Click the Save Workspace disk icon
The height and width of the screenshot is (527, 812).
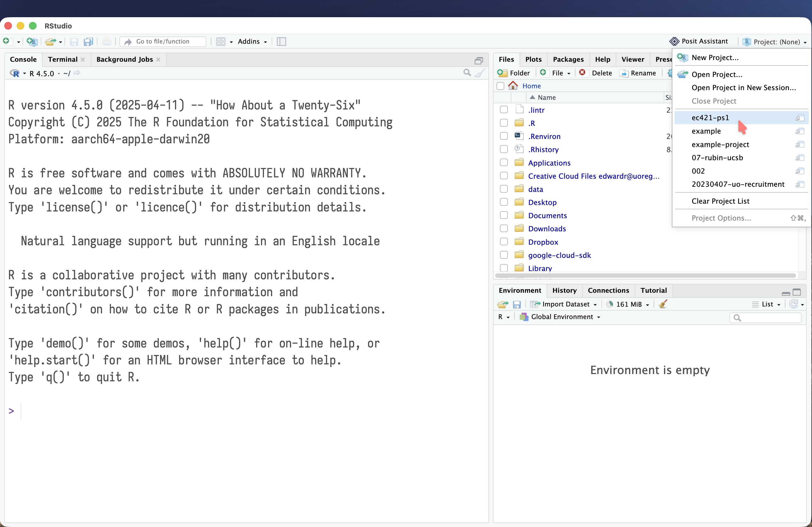pyautogui.click(x=517, y=304)
